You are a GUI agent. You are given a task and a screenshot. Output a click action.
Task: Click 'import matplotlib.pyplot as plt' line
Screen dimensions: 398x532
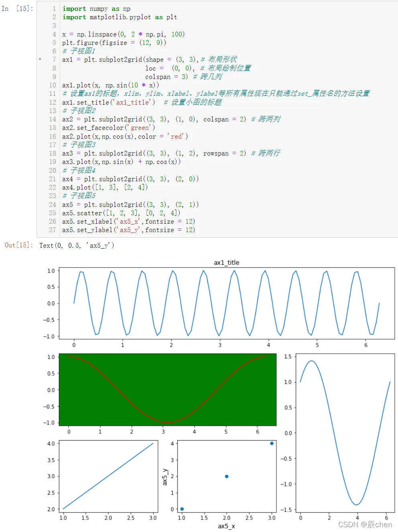tap(120, 17)
